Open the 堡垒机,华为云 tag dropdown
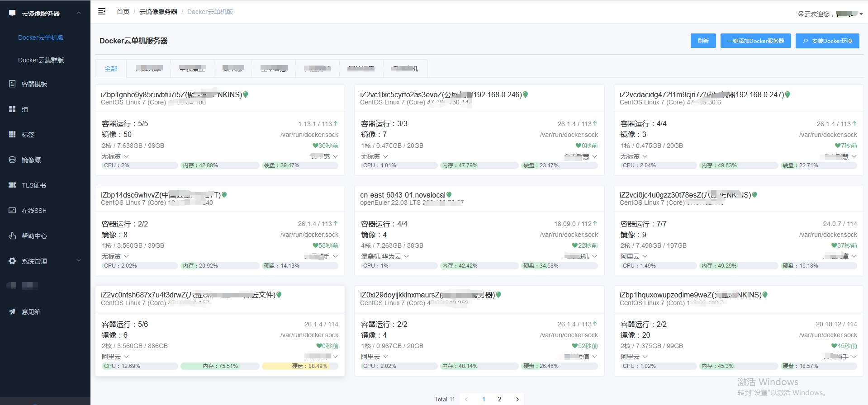868x405 pixels. tap(406, 256)
